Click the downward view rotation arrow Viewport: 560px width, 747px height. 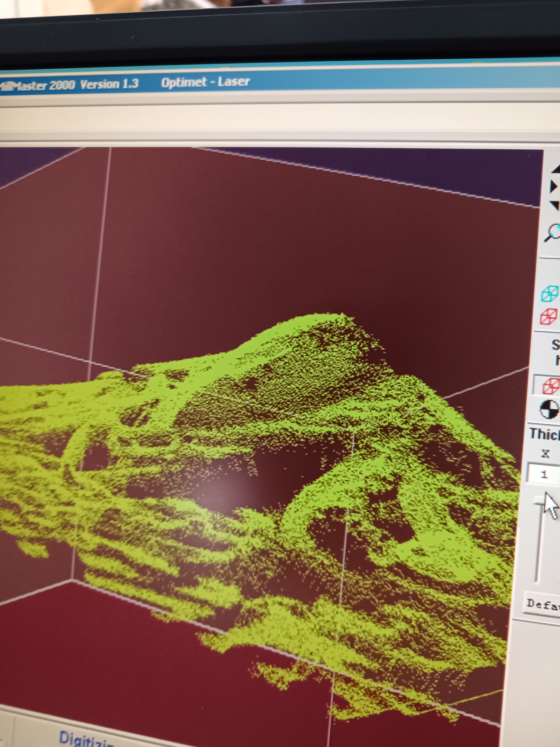pyautogui.click(x=555, y=205)
